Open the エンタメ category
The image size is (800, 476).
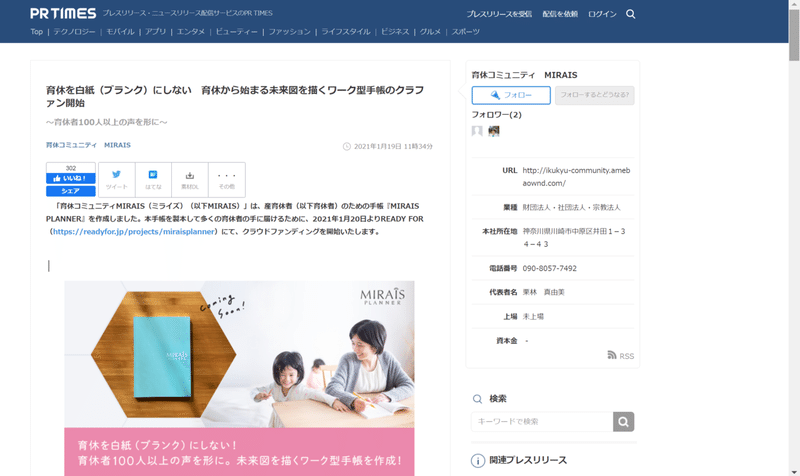(x=190, y=32)
